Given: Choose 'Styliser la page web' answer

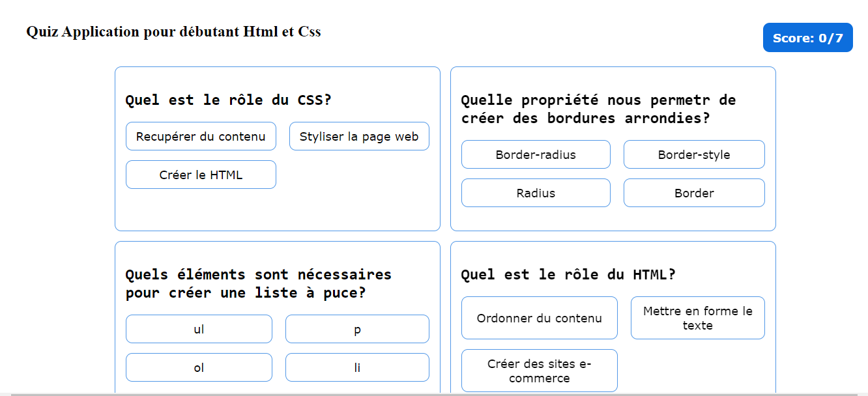Looking at the screenshot, I should [x=359, y=136].
